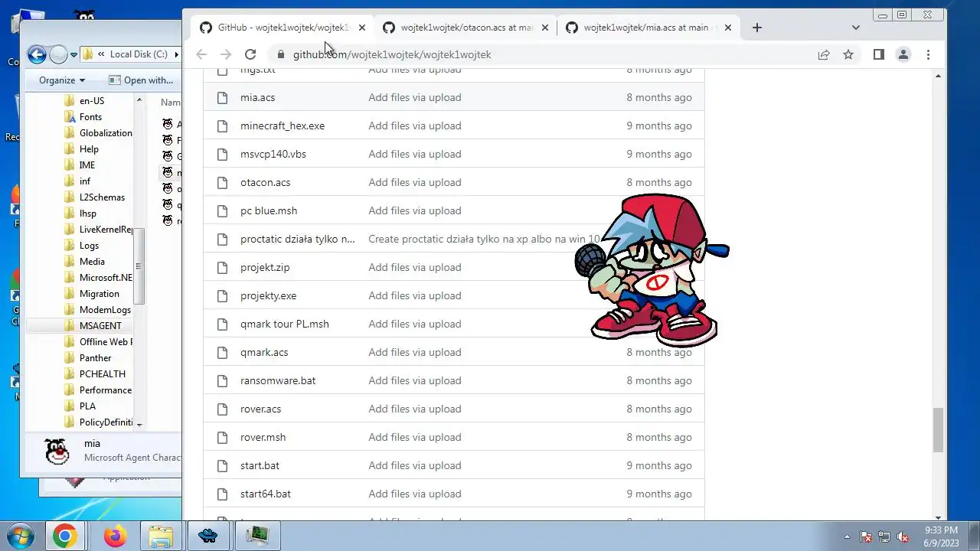Switch to wojtek1wojtek/otacon.acs tab
Image resolution: width=980 pixels, height=551 pixels.
tap(465, 28)
